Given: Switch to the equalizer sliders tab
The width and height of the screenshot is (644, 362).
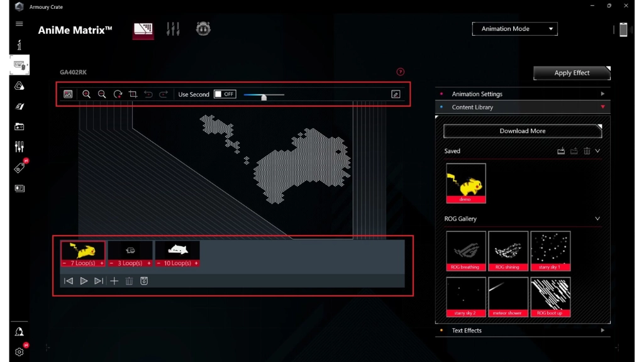Looking at the screenshot, I should click(173, 29).
